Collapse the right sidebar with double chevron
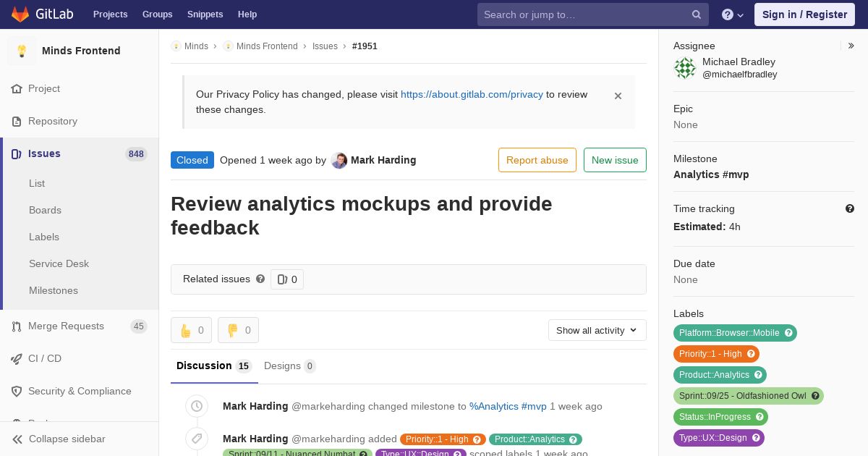The image size is (868, 456). [x=851, y=46]
